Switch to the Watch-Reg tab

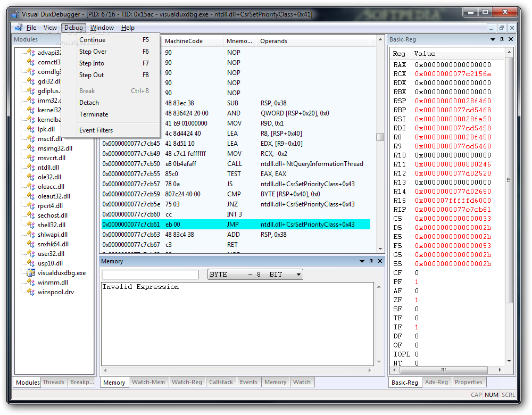(x=187, y=382)
